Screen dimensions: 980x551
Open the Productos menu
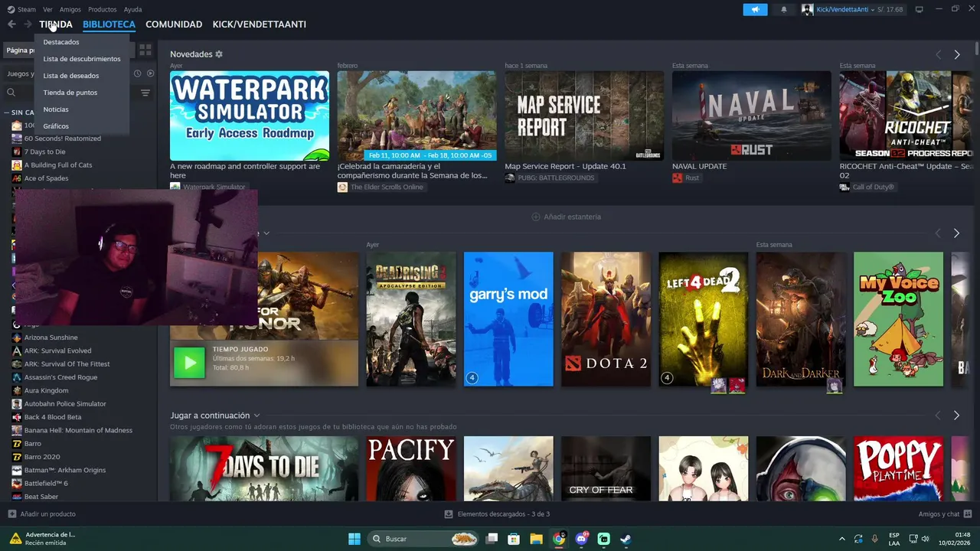coord(102,9)
